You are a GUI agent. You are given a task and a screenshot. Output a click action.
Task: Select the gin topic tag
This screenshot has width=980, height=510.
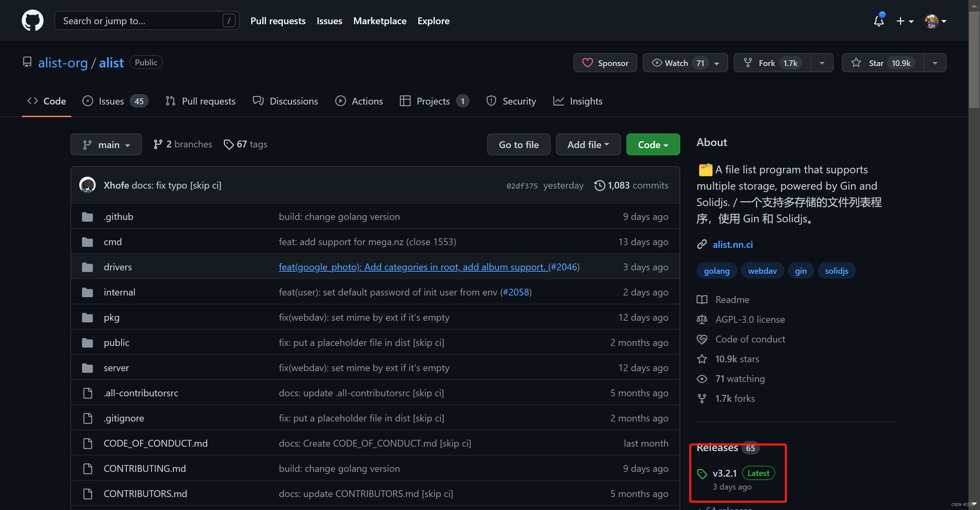click(800, 271)
